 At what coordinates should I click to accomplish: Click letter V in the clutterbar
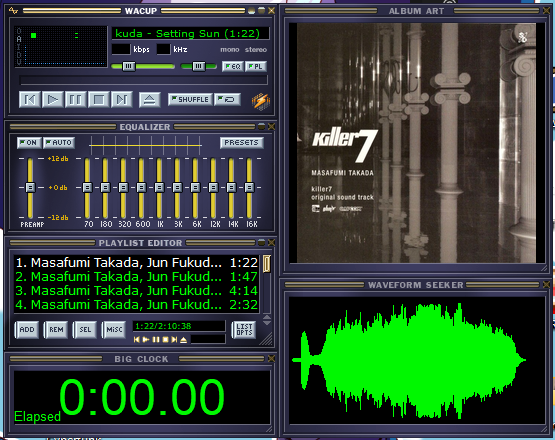click(x=19, y=62)
